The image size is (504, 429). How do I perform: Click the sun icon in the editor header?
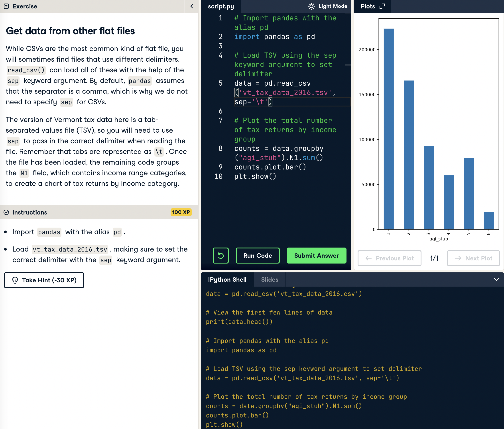point(311,6)
